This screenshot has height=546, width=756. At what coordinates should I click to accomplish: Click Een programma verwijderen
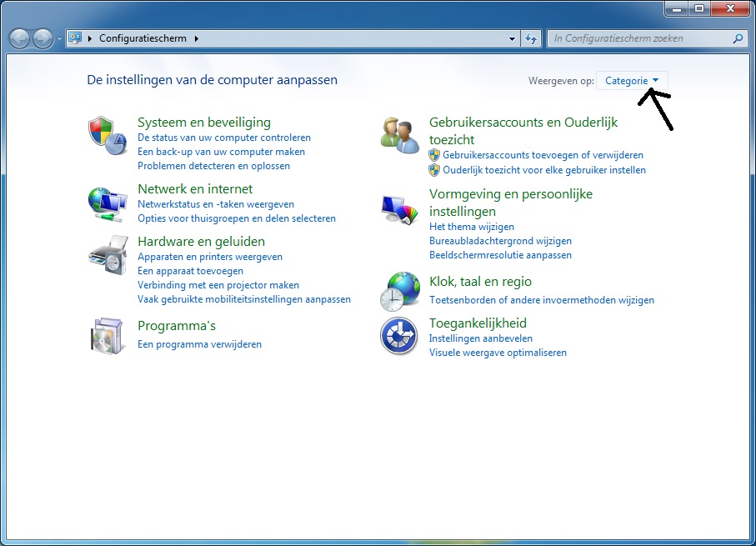tap(199, 344)
